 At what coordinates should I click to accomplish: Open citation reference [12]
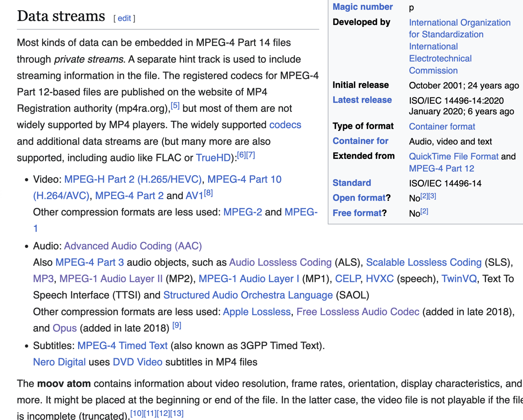164,413
